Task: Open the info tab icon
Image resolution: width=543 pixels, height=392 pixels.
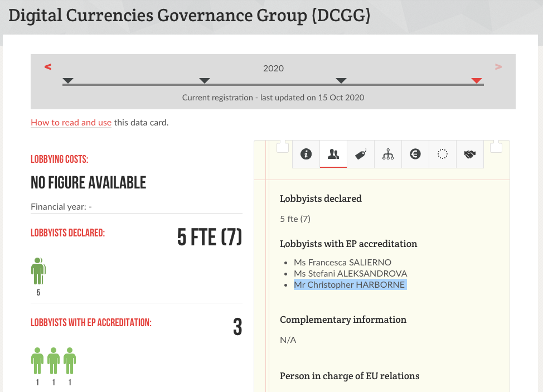Action: coord(306,154)
